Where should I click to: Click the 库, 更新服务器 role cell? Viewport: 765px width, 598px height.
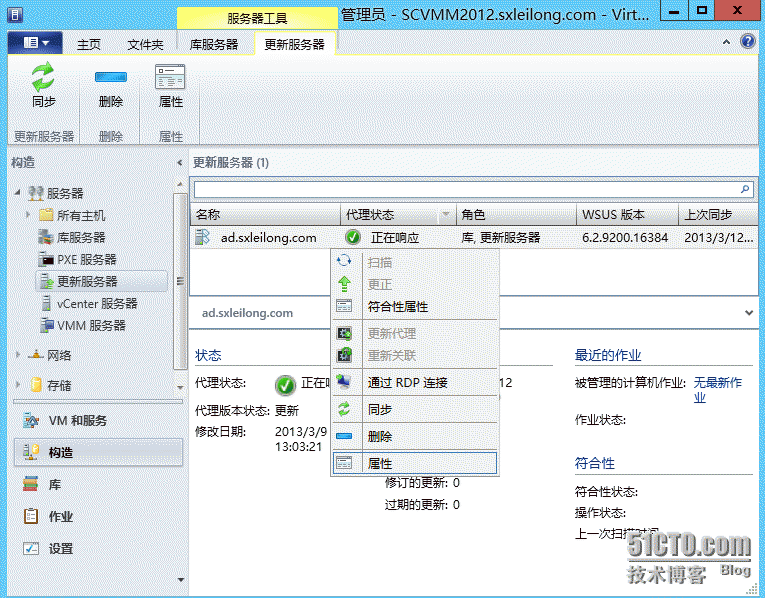pyautogui.click(x=501, y=238)
